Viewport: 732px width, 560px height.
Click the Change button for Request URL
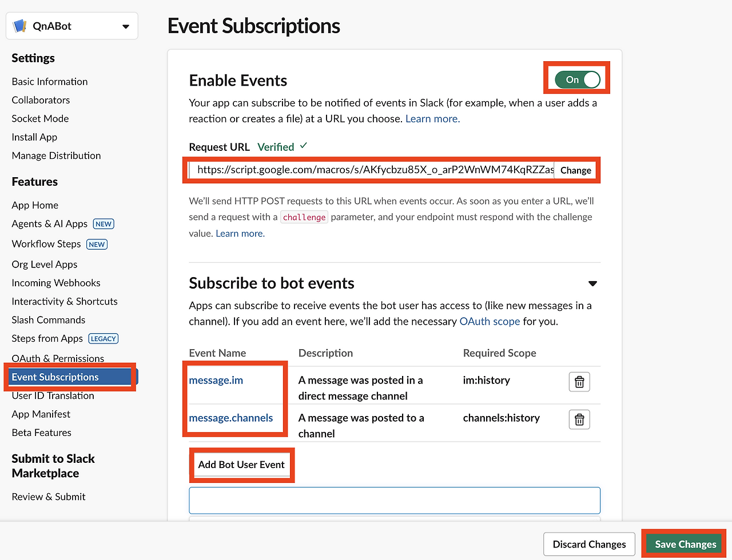click(575, 170)
